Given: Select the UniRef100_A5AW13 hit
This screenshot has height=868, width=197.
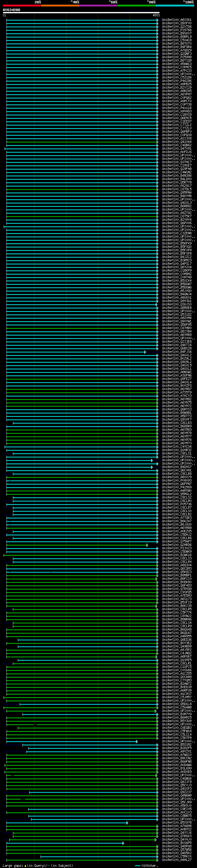Looking at the screenshot, I should point(176,64).
